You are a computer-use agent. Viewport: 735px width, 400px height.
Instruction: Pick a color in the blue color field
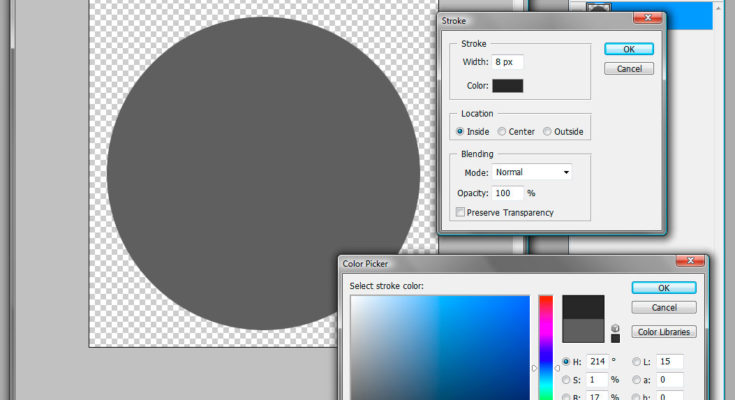[x=440, y=347]
